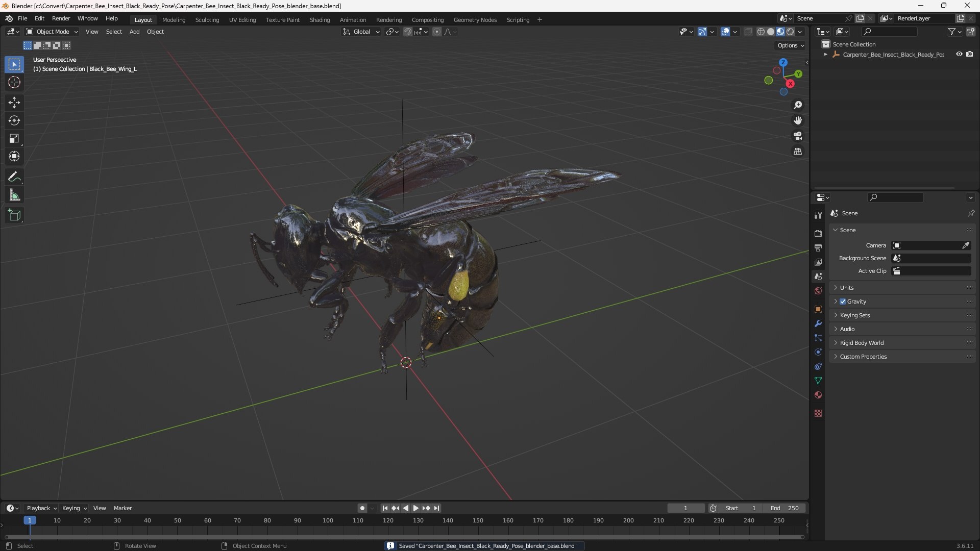Open the File menu
The height and width of the screenshot is (551, 980).
tap(22, 18)
